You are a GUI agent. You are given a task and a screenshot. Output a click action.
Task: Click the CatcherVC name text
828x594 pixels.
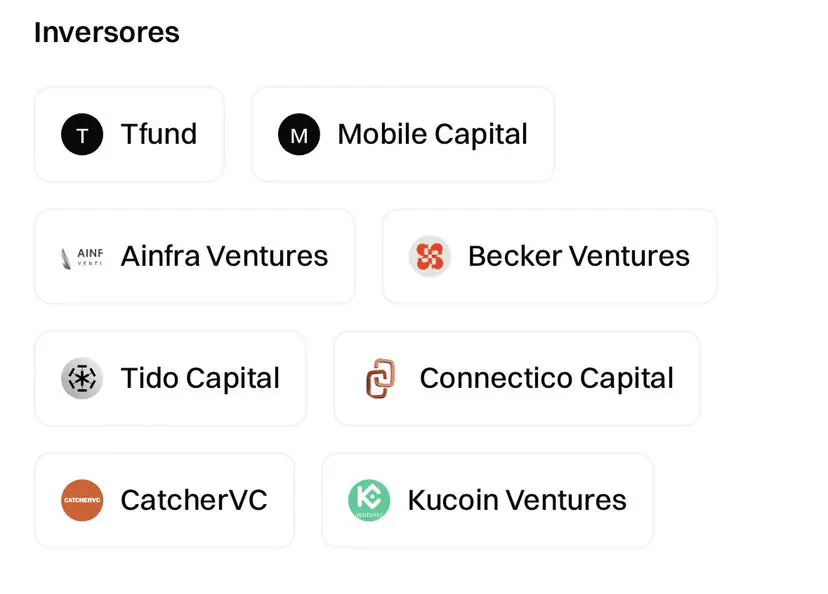194,500
